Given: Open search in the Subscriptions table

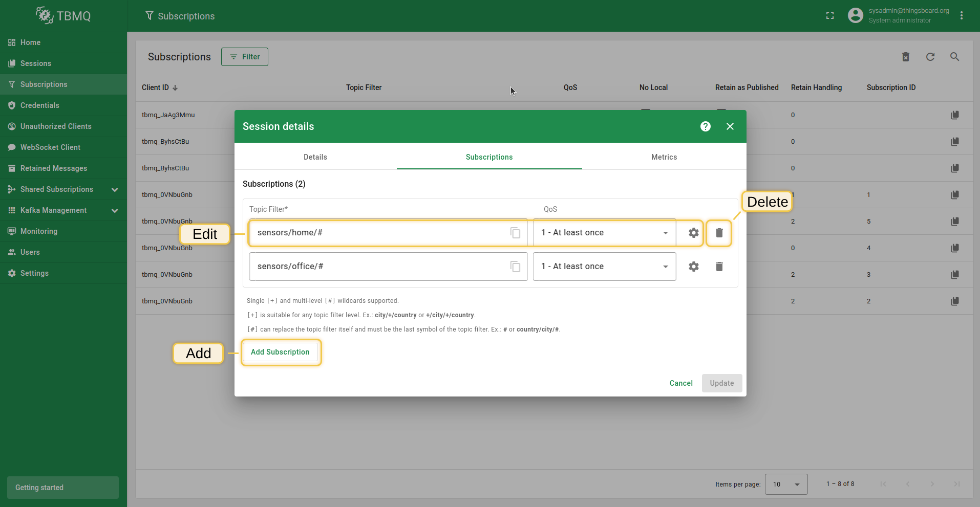Looking at the screenshot, I should (954, 57).
